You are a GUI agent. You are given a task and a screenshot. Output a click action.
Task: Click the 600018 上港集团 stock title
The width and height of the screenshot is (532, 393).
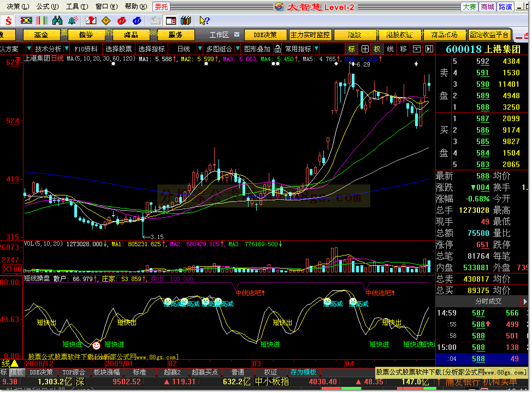483,50
